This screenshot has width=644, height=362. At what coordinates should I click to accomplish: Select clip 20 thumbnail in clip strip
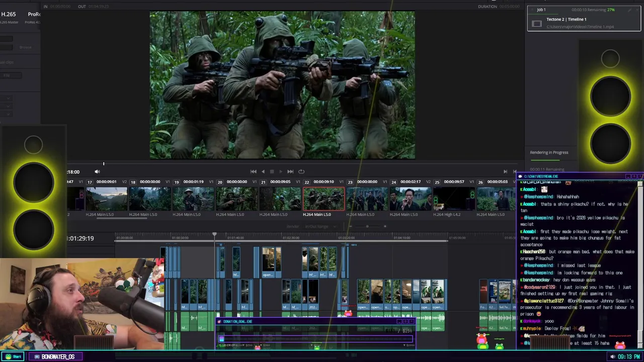[237, 199]
